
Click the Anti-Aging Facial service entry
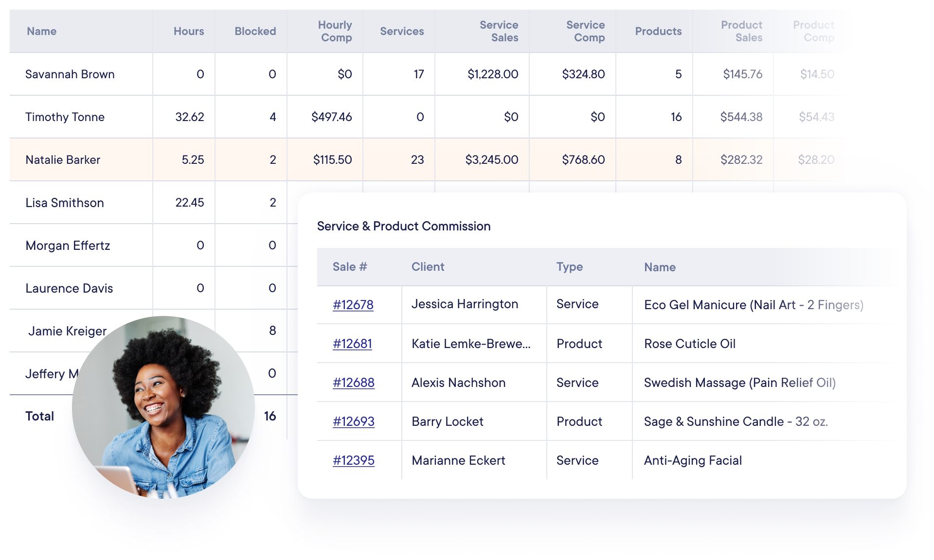(693, 460)
